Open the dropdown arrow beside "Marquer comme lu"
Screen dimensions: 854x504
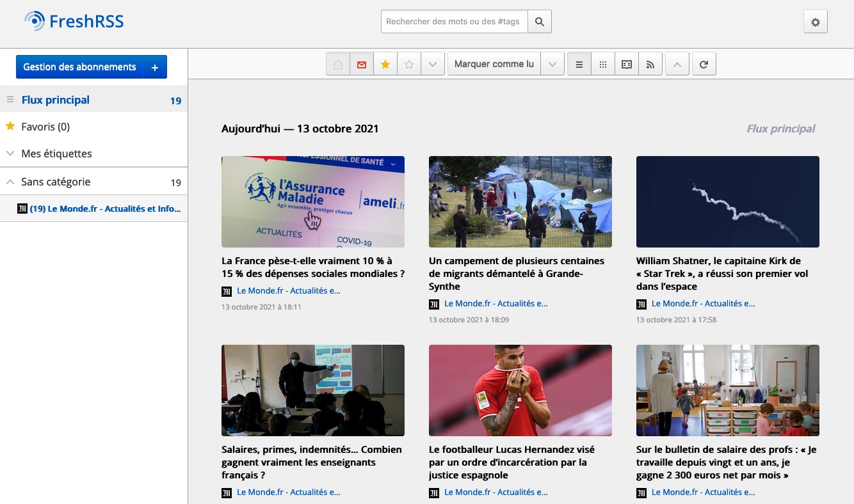click(x=552, y=65)
